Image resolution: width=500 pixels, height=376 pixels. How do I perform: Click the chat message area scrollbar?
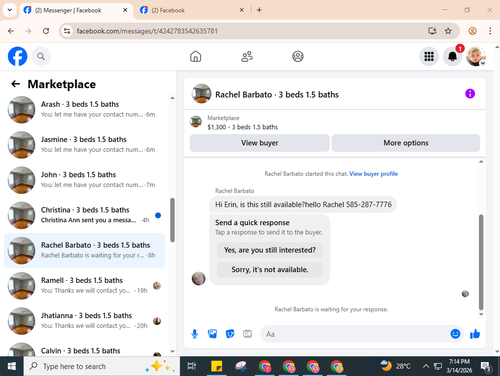tap(481, 262)
